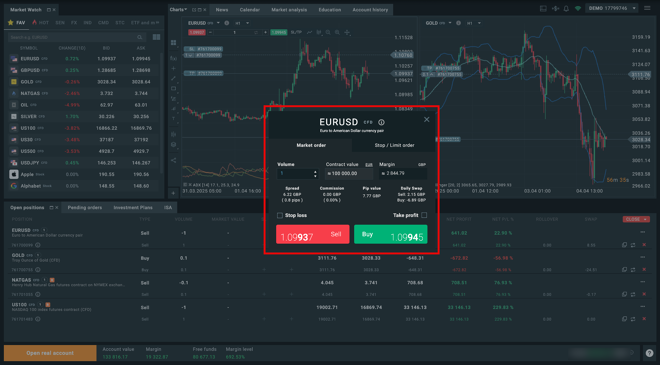This screenshot has width=660, height=365.
Task: Switch to Stop / Limit order tab
Action: (394, 145)
